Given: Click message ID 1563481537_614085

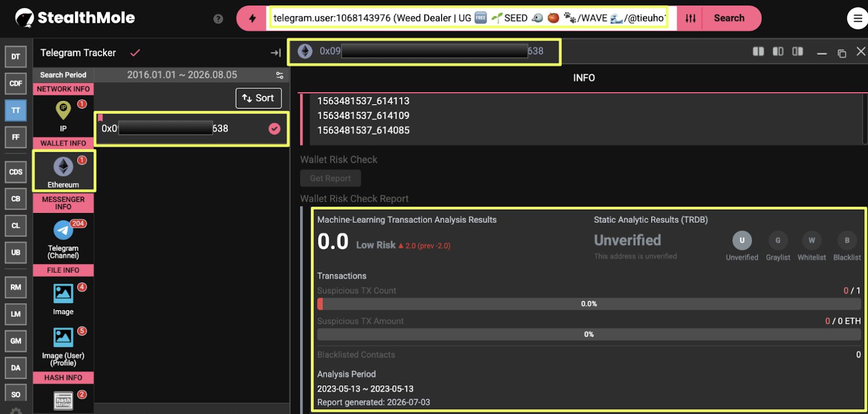Looking at the screenshot, I should point(363,130).
